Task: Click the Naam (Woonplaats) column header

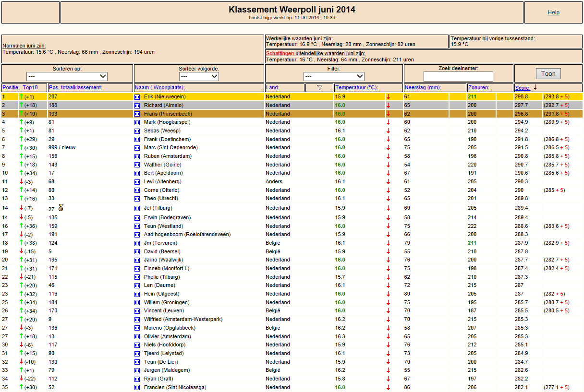Action: (x=160, y=88)
